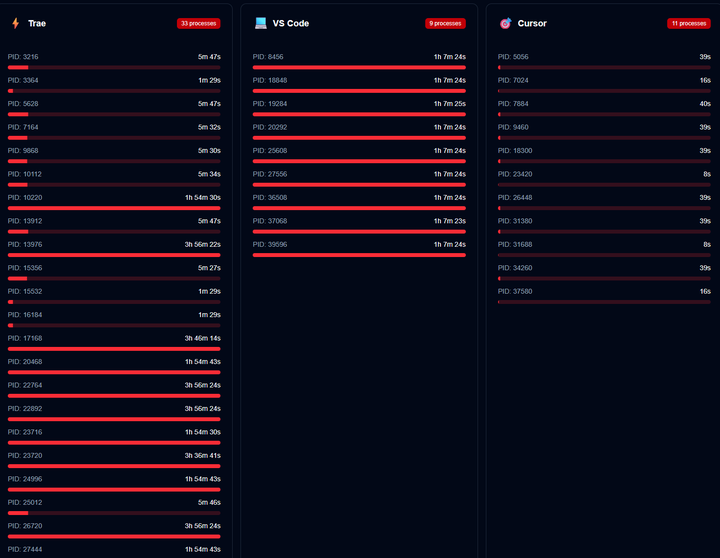Select PID: 13976 label
Image resolution: width=720 pixels, height=558 pixels.
[x=25, y=244]
